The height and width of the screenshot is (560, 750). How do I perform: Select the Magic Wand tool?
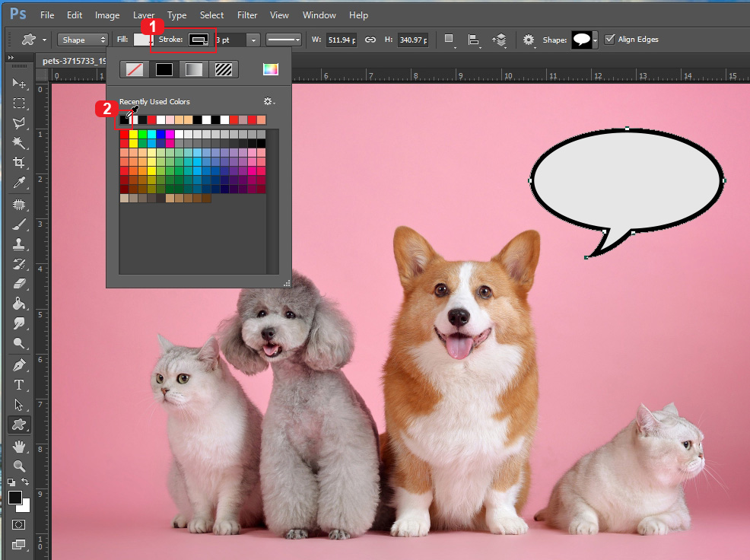click(19, 142)
